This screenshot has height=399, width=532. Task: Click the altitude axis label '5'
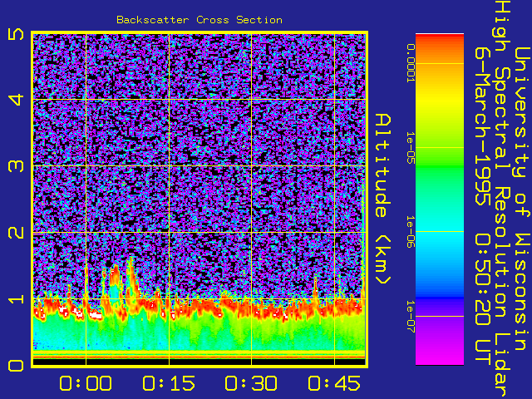16,34
